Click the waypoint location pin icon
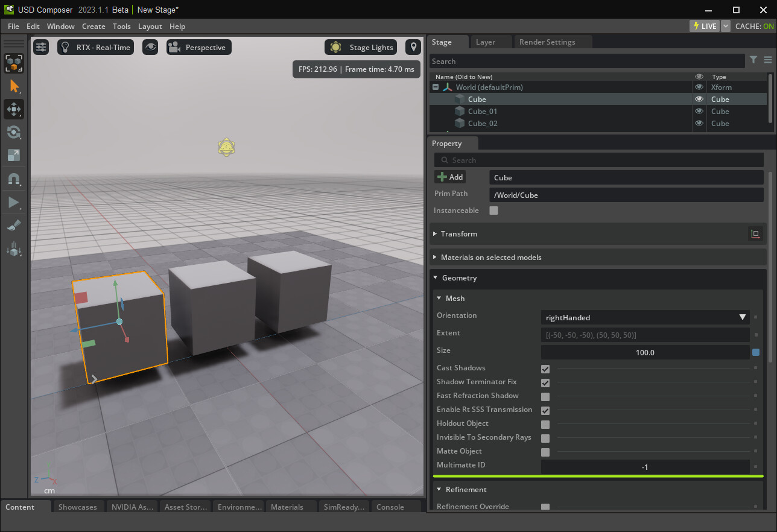Viewport: 777px width, 532px height. click(413, 47)
